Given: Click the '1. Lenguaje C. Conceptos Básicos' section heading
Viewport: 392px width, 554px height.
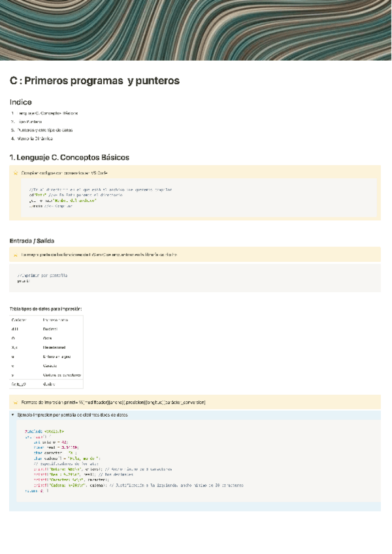Looking at the screenshot, I should (x=69, y=157).
